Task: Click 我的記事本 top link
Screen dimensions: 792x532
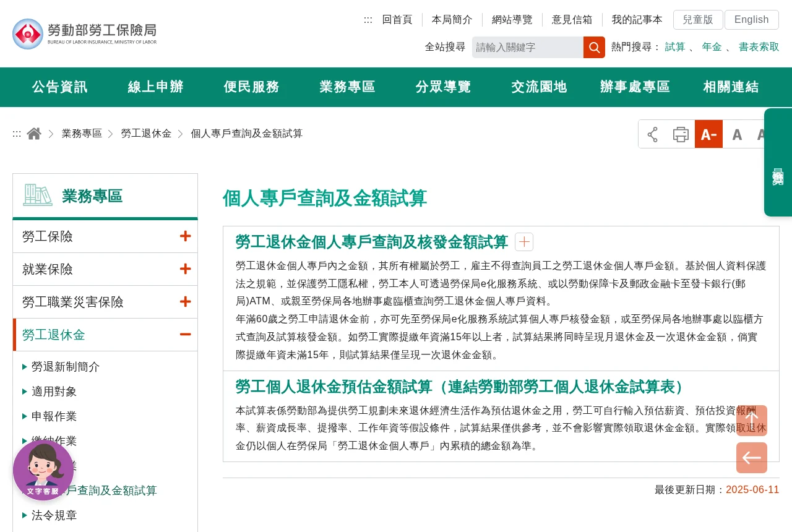Action: coord(637,20)
